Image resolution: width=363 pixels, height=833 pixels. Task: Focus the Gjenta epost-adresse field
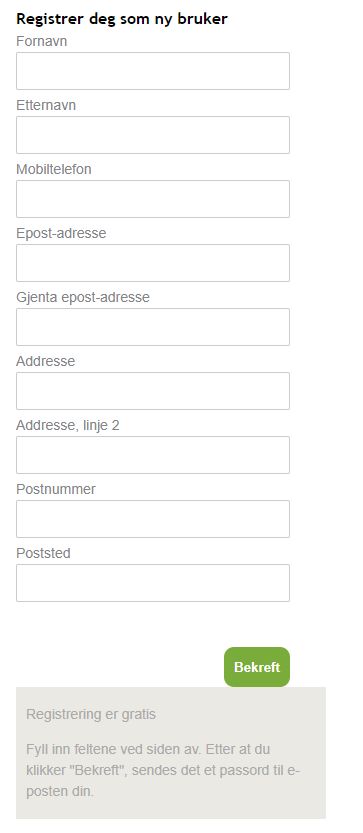(153, 327)
